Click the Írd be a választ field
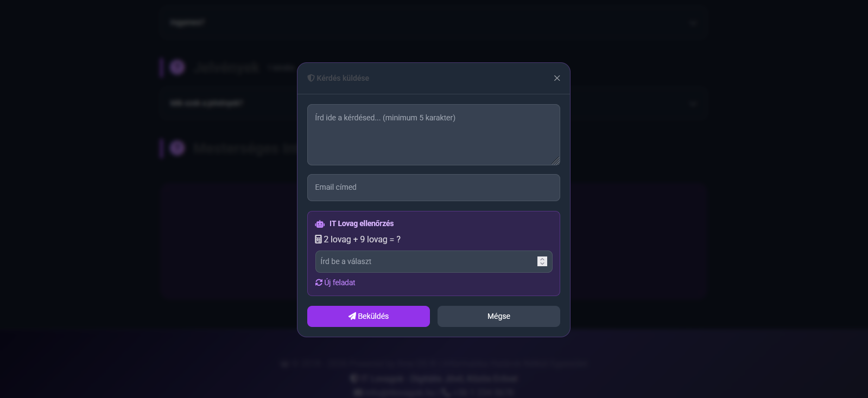The width and height of the screenshot is (868, 398). pos(426,261)
